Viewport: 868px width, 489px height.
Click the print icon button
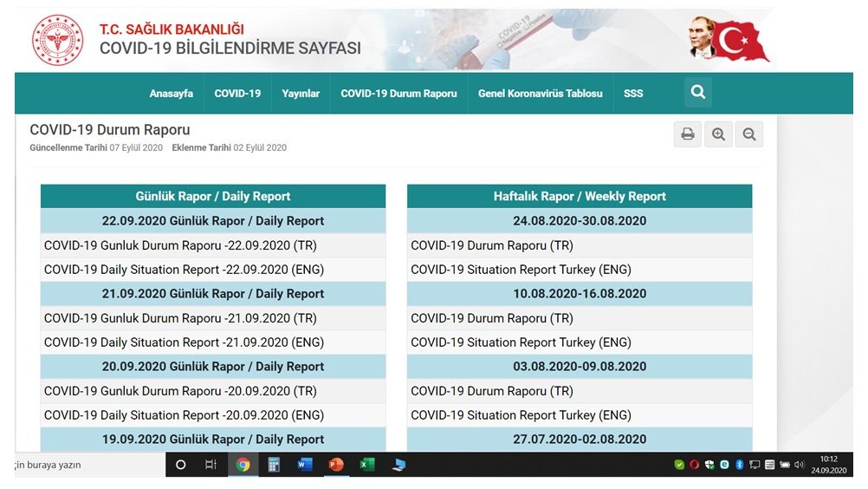pos(687,134)
